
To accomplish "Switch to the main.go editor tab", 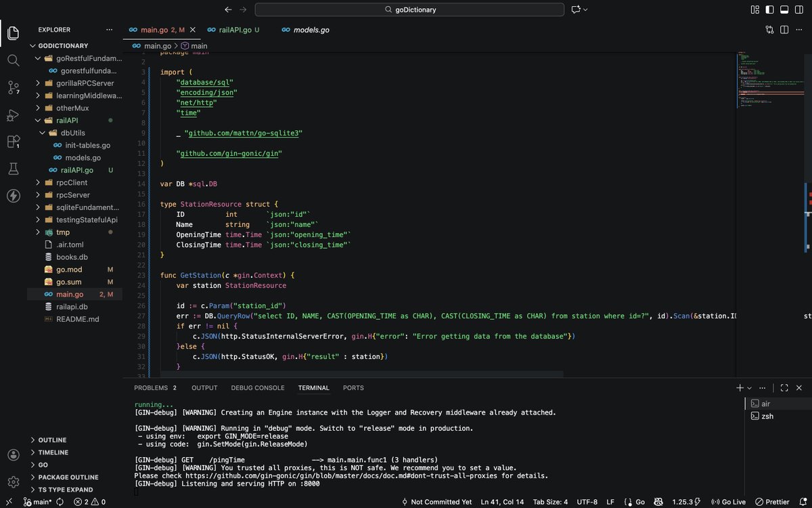I will pyautogui.click(x=161, y=30).
